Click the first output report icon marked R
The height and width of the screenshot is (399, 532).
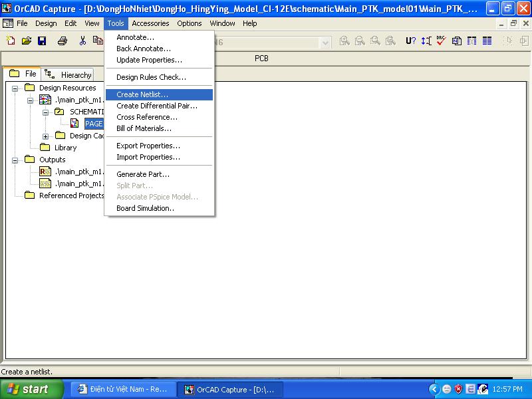tap(45, 172)
